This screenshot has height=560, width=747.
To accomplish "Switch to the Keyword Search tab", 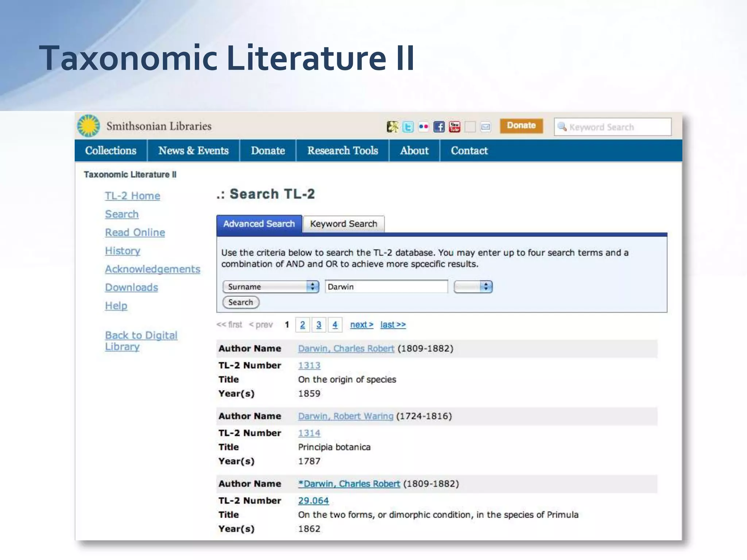I will 344,224.
